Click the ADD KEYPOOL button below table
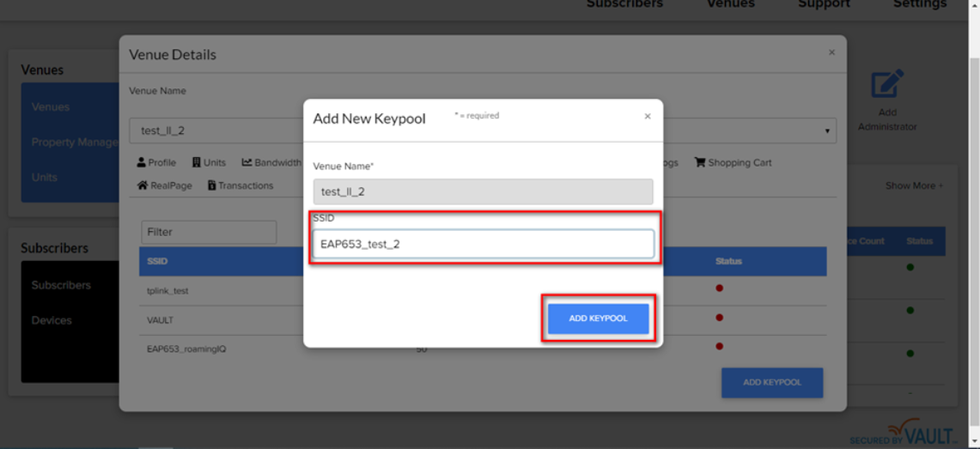 point(771,382)
